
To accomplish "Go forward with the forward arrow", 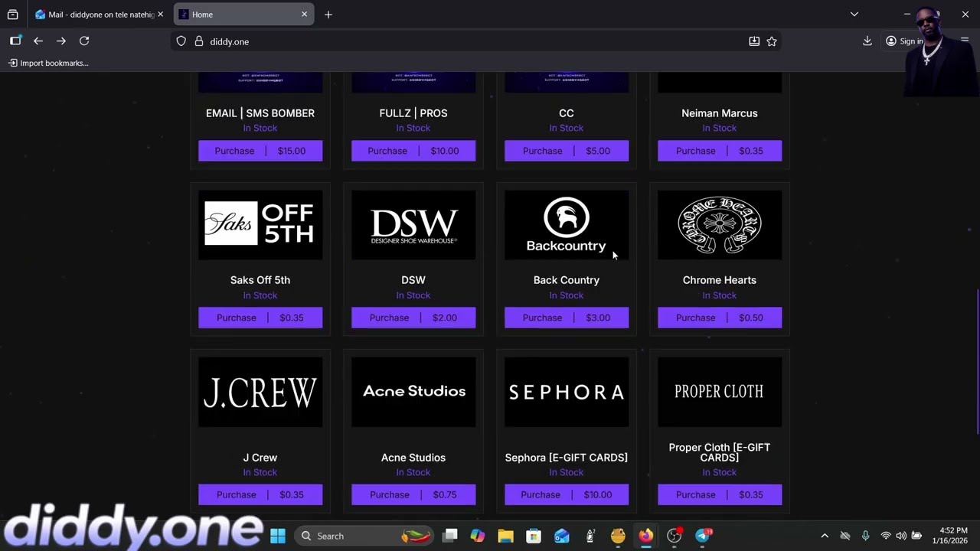I will 61,41.
